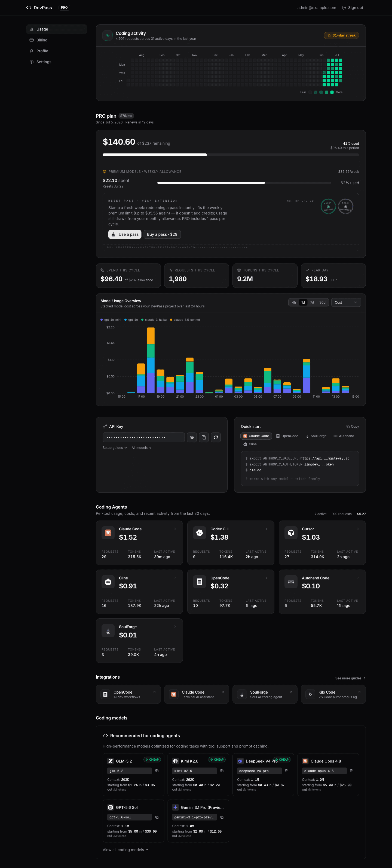The image size is (392, 868).
Task: Toggle gpt-4o-mini series in chart legend
Action: point(111,320)
